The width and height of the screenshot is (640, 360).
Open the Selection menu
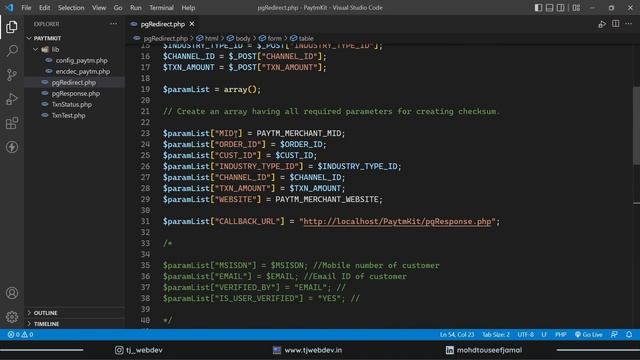tap(71, 8)
